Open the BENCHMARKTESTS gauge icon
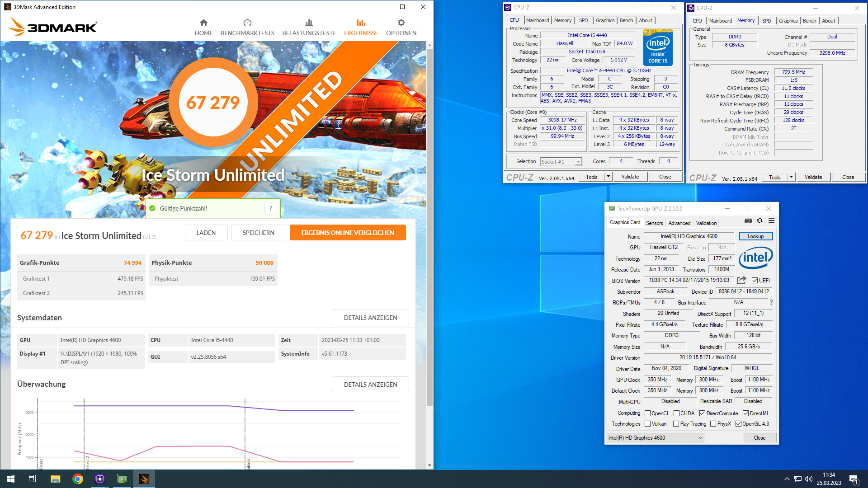 tap(247, 23)
